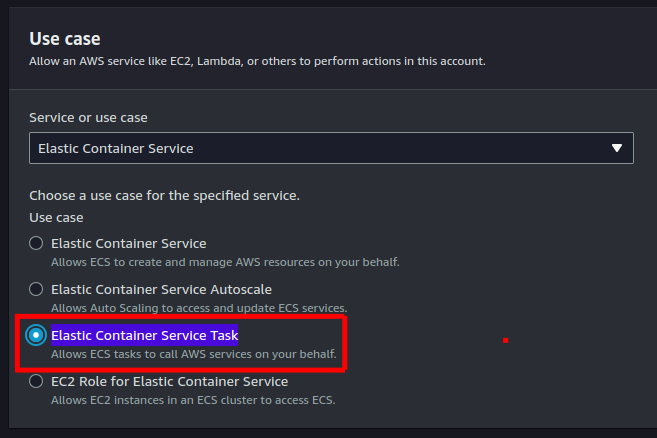Screen dimensions: 657x438
Task: Click the 'Use case' label above the radio options
Action: click(x=56, y=217)
